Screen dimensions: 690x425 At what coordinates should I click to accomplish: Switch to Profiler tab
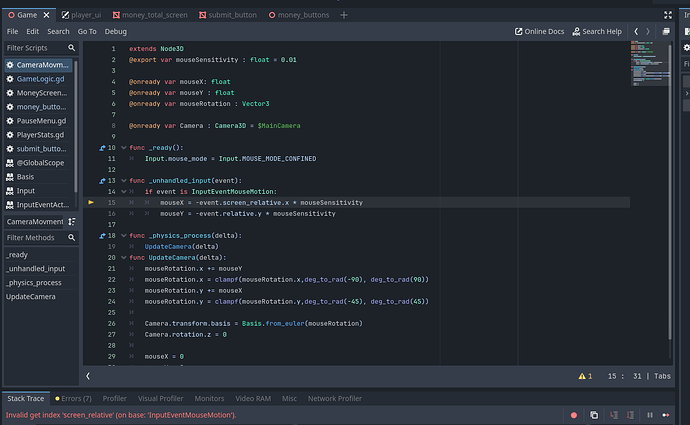point(114,399)
